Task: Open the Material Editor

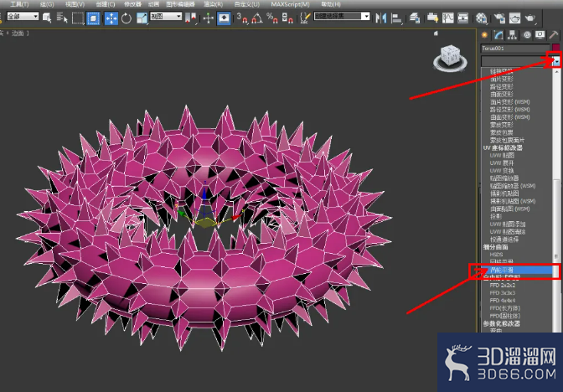Action: coord(481,18)
